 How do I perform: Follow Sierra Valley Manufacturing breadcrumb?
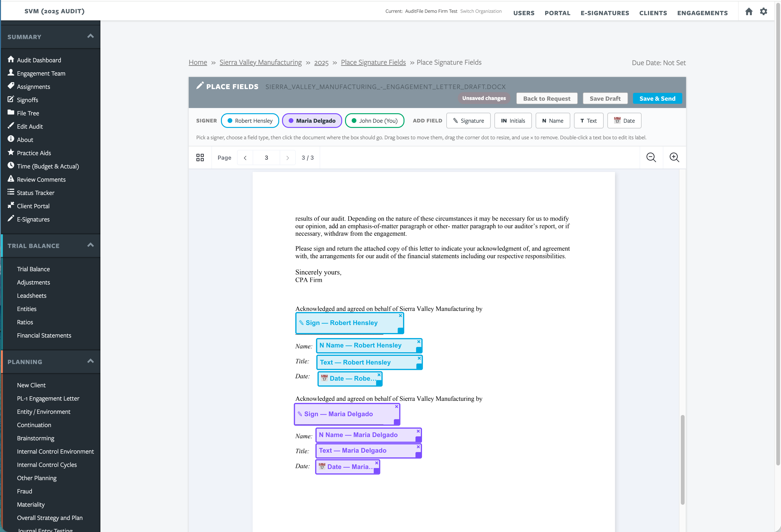pyautogui.click(x=260, y=63)
